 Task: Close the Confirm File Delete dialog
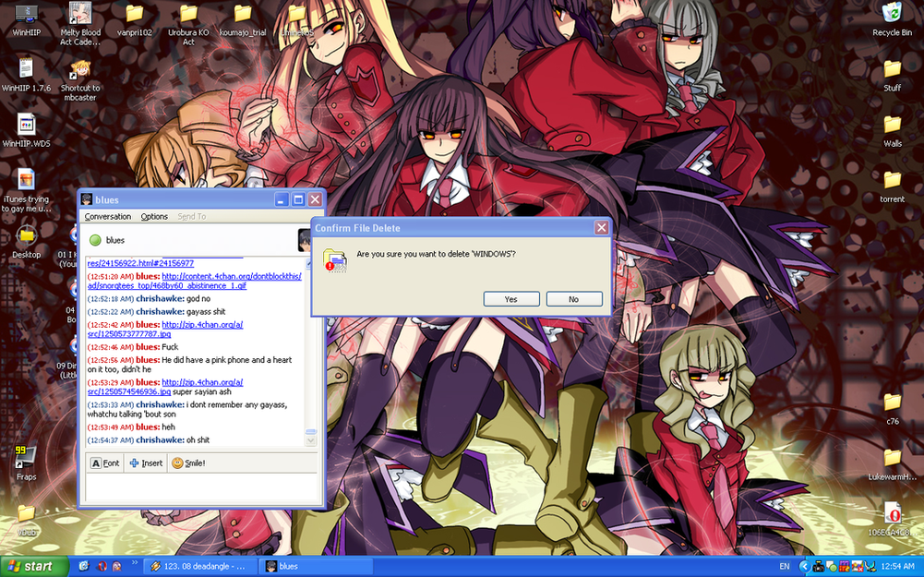[601, 228]
